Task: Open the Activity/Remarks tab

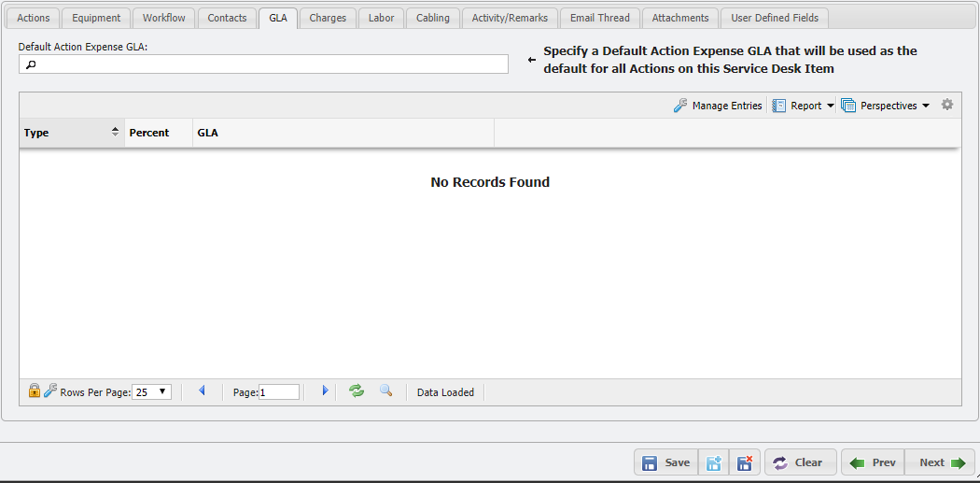Action: point(510,18)
